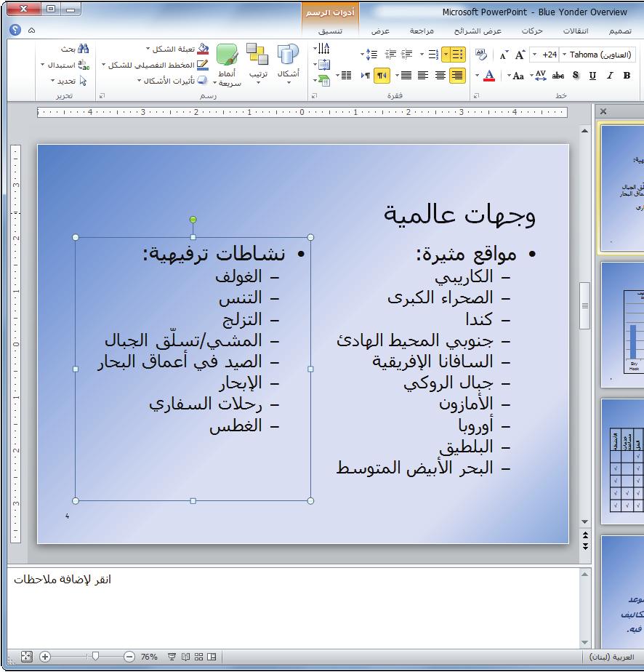
Task: Decrease font size (small A)
Action: tap(504, 55)
